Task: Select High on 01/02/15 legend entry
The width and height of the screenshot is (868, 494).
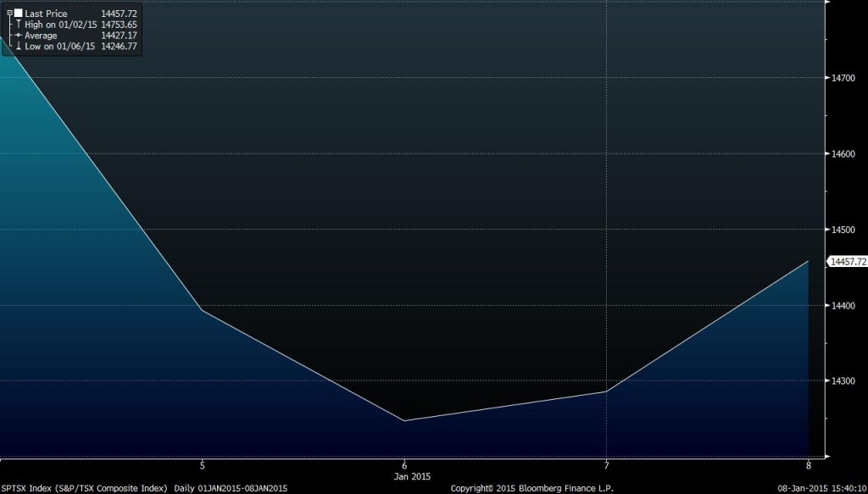Action: [x=60, y=25]
